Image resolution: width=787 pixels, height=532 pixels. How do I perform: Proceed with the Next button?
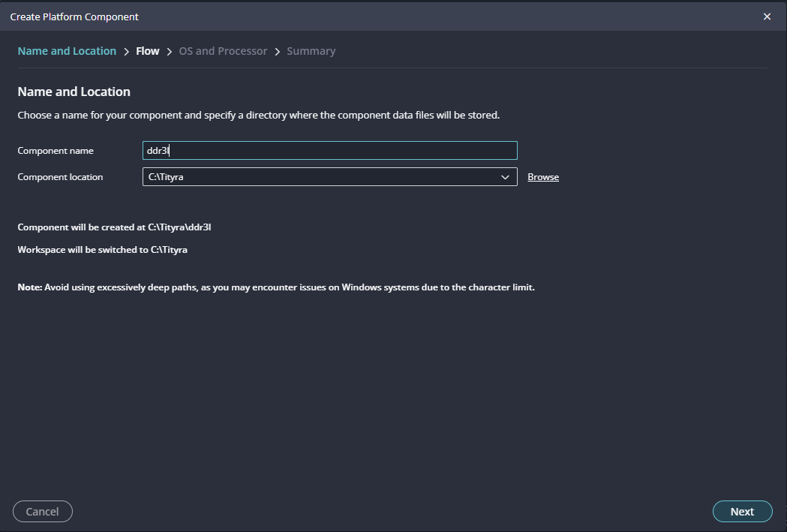coord(742,511)
